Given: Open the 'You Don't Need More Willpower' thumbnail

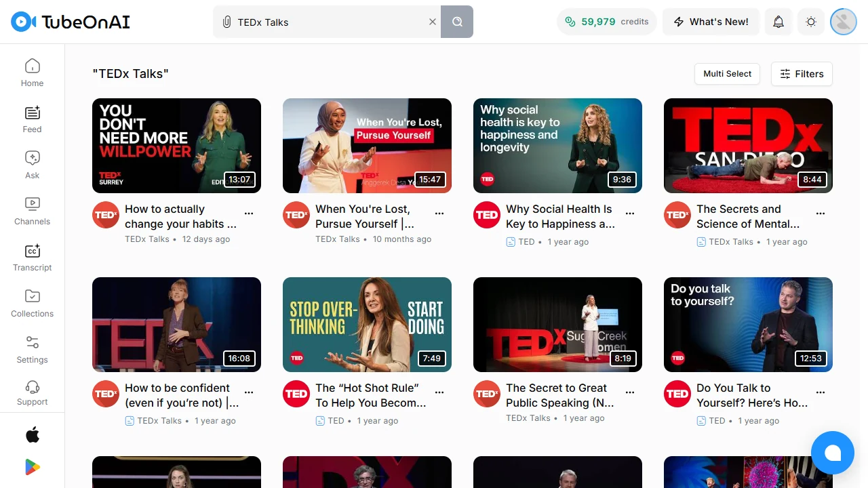Looking at the screenshot, I should tap(176, 146).
